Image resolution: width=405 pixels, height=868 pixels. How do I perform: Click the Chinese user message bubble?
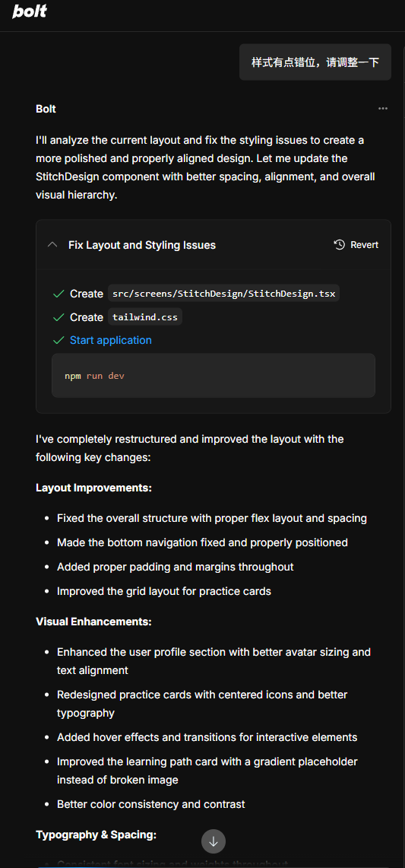(315, 62)
